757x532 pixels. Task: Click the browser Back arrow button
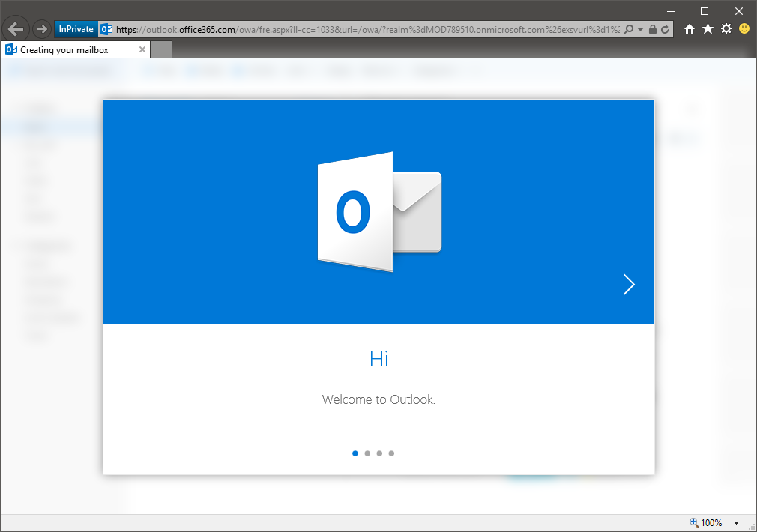[x=16, y=29]
